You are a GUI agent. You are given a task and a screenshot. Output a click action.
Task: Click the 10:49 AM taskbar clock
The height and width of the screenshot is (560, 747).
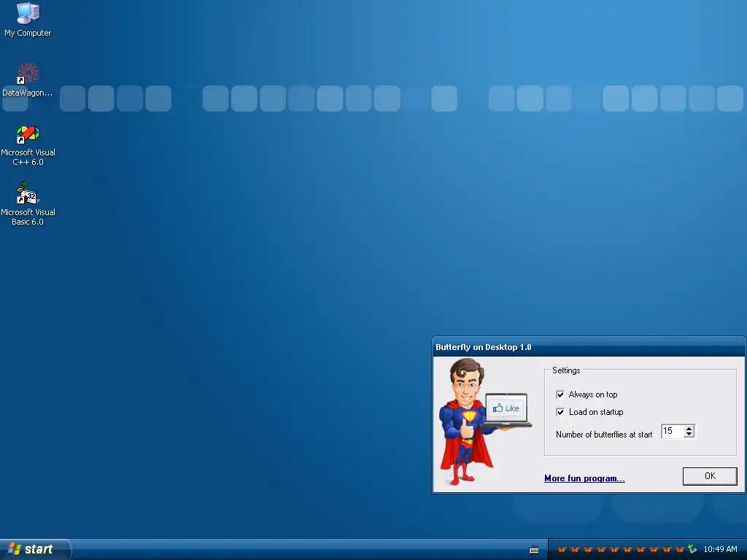pos(720,549)
